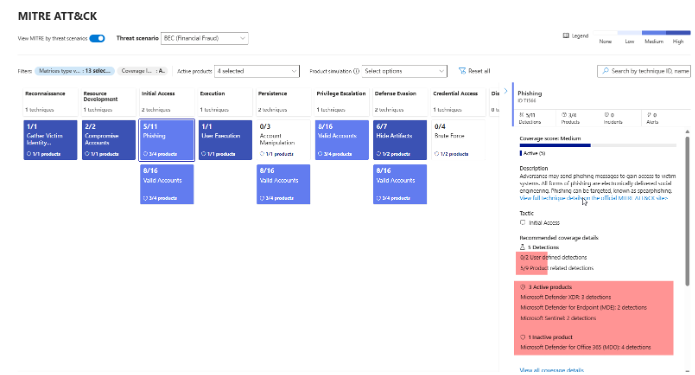Select the Resource Development column header
Screen dimensions: 695x375
click(x=109, y=102)
